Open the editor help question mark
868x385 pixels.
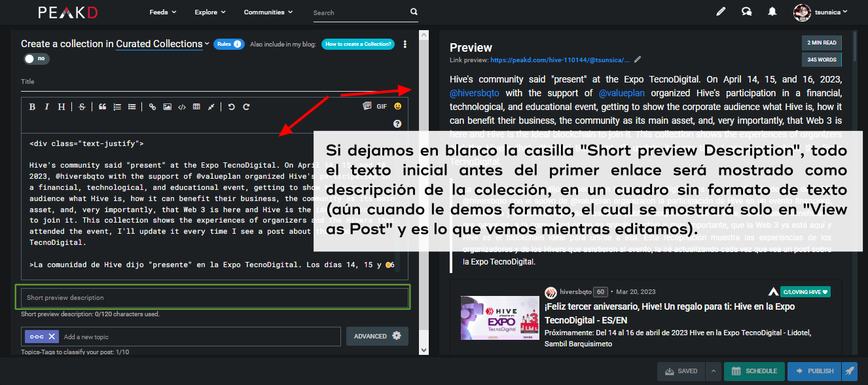pyautogui.click(x=397, y=124)
